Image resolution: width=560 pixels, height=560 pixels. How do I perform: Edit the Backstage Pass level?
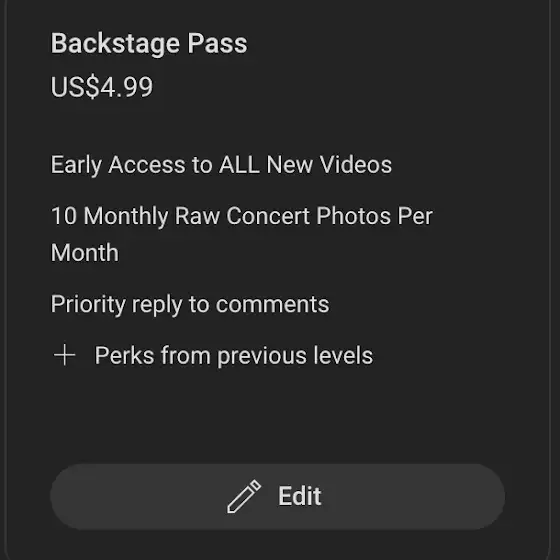278,496
